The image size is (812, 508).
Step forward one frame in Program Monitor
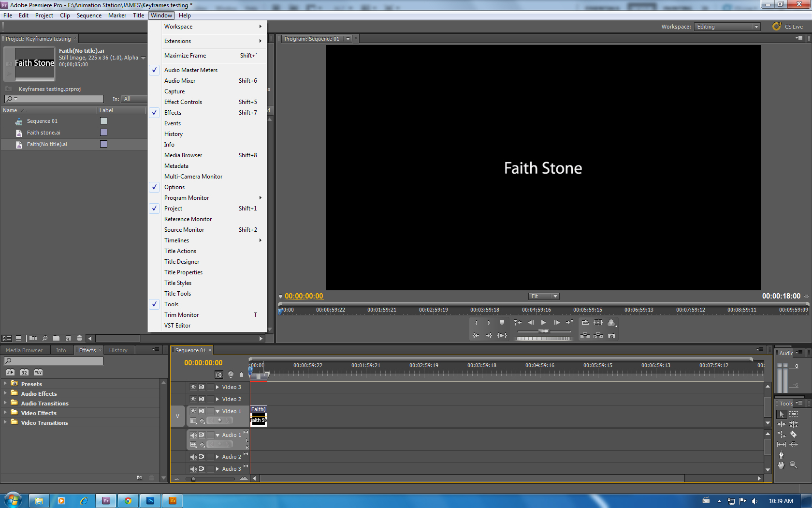tap(557, 323)
